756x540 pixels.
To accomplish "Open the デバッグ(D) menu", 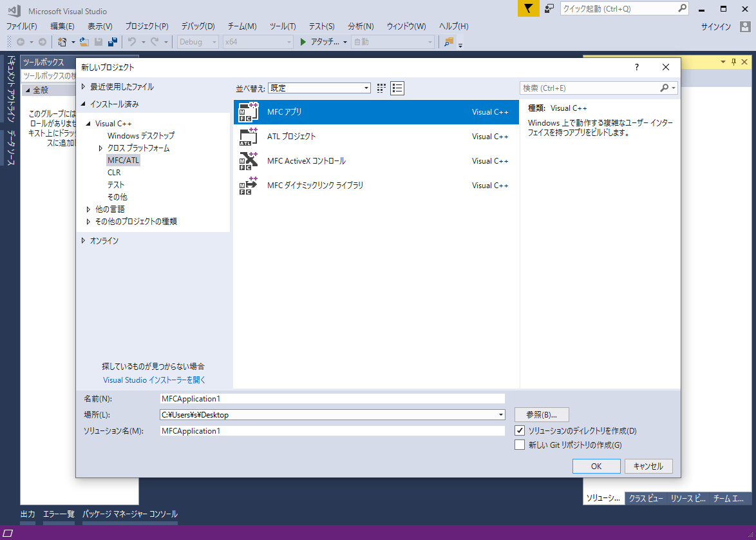I will point(198,26).
